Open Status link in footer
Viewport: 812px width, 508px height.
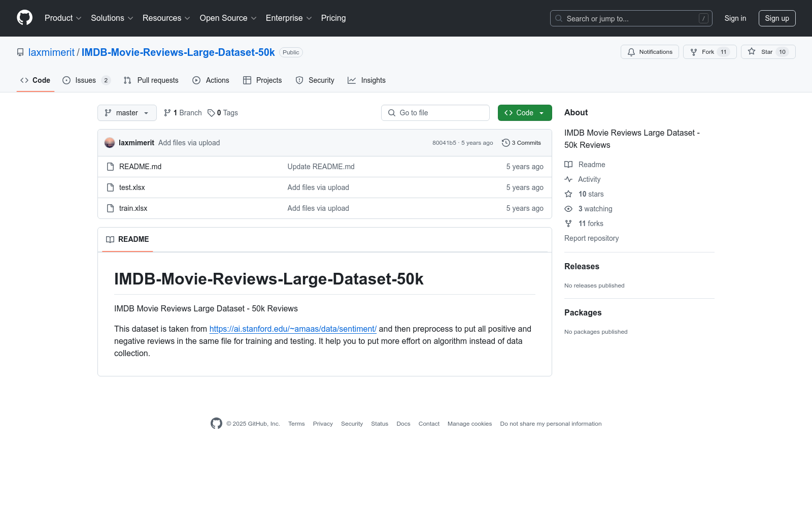pos(380,424)
